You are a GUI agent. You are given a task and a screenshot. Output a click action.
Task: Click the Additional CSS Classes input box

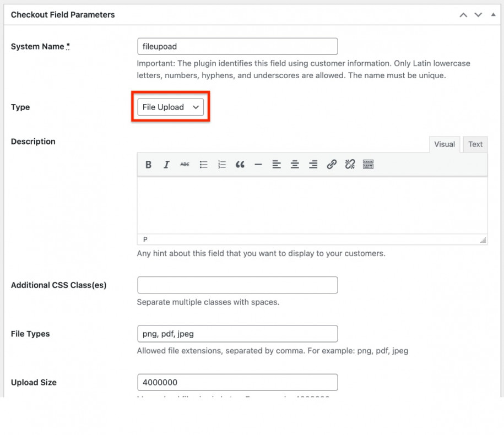click(237, 285)
